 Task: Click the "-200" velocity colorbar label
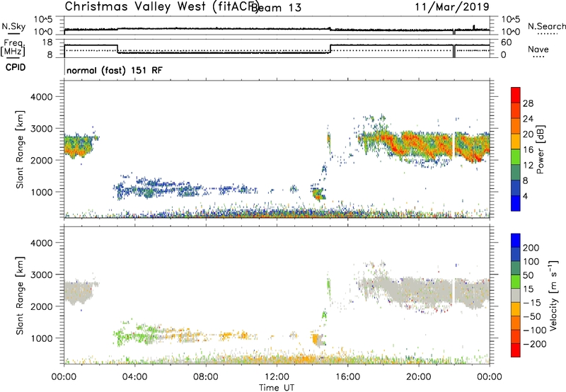534,344
